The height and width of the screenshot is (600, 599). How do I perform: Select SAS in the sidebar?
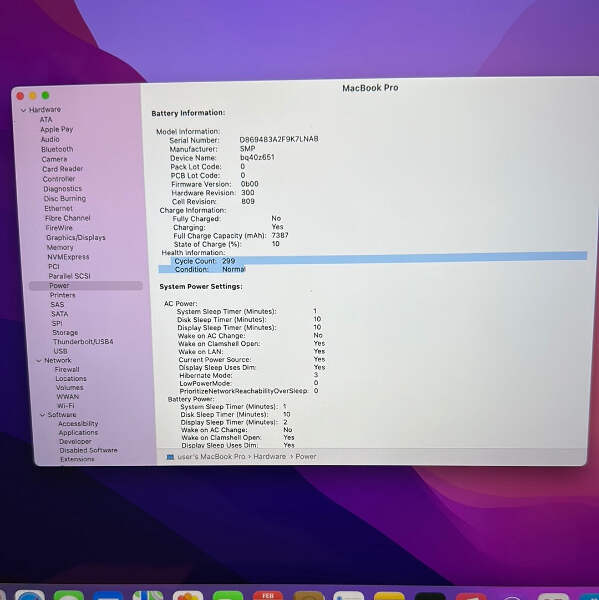(57, 305)
